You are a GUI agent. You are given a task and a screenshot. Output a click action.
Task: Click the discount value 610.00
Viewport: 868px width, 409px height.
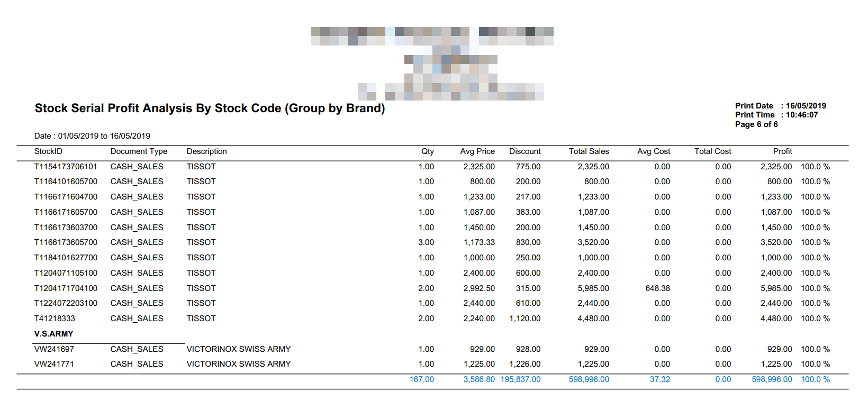tap(528, 303)
